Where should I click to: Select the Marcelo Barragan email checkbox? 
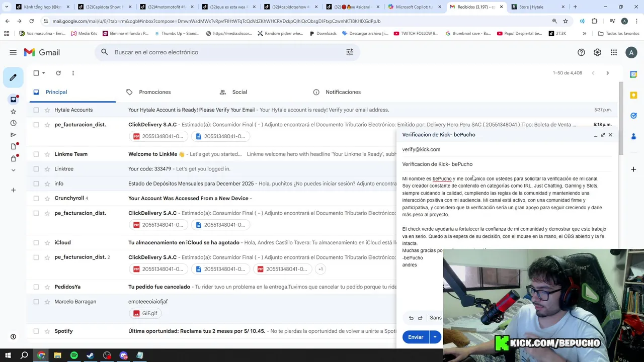click(x=36, y=302)
